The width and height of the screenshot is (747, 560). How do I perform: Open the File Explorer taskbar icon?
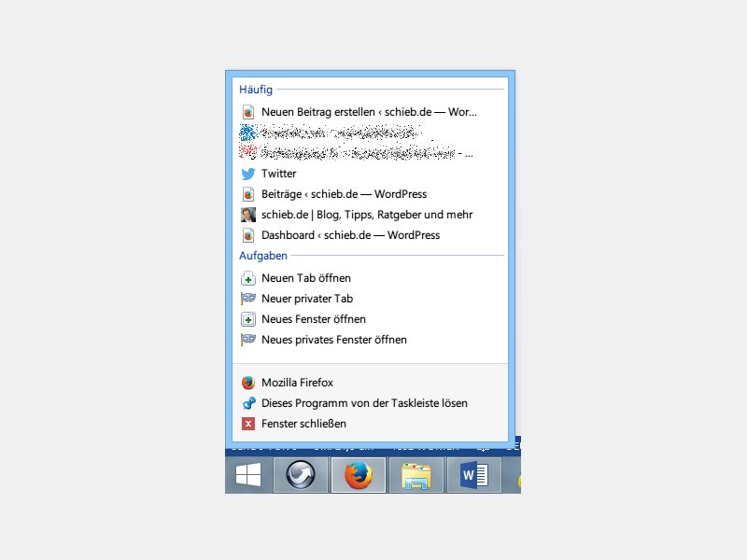[416, 475]
